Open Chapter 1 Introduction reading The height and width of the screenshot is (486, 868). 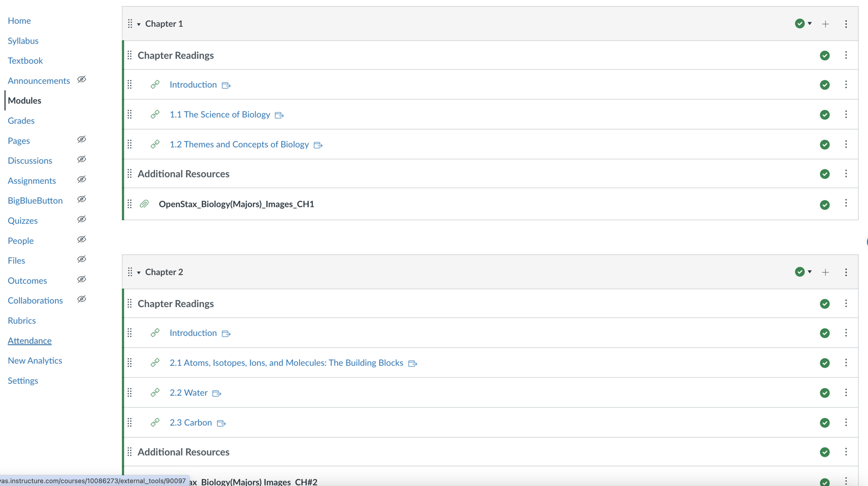[x=193, y=85]
